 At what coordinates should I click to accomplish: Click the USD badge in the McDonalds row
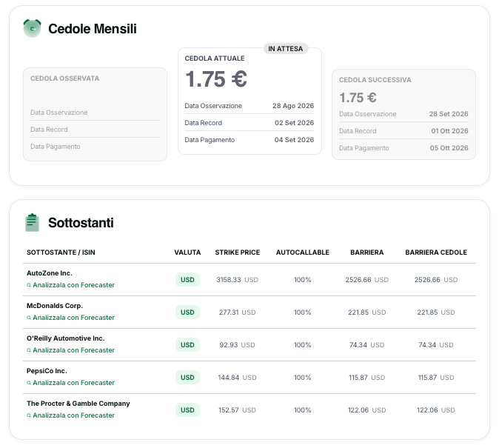(x=187, y=312)
